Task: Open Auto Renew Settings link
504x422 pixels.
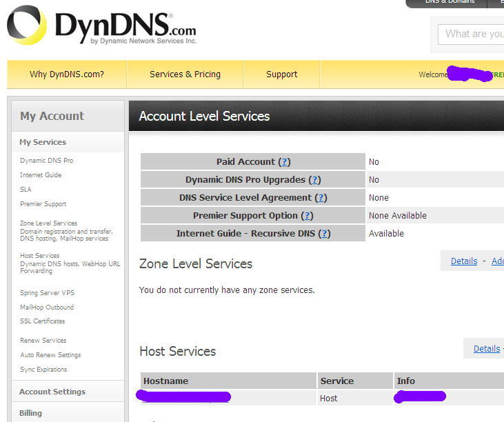Action: coord(50,355)
